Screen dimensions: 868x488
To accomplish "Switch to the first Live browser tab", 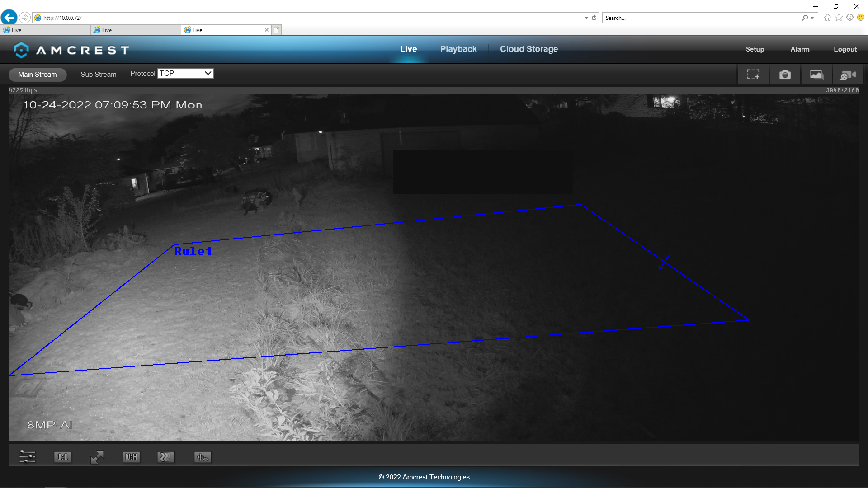I will click(45, 30).
